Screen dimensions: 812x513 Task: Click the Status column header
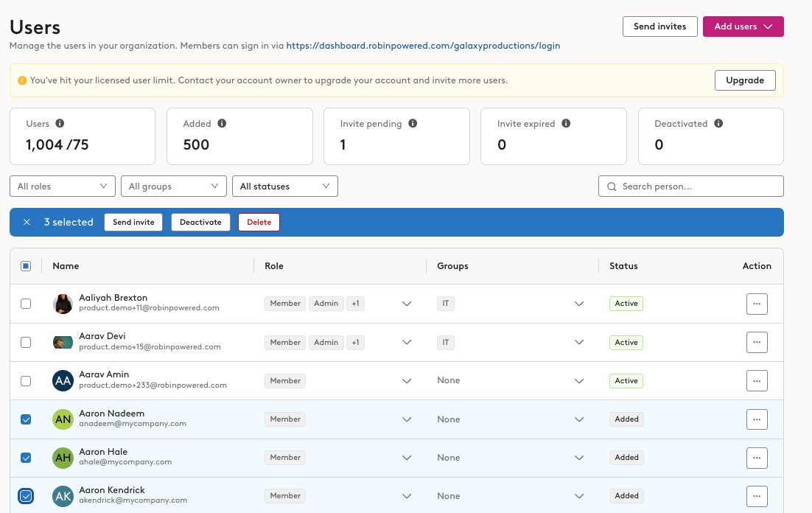[623, 266]
